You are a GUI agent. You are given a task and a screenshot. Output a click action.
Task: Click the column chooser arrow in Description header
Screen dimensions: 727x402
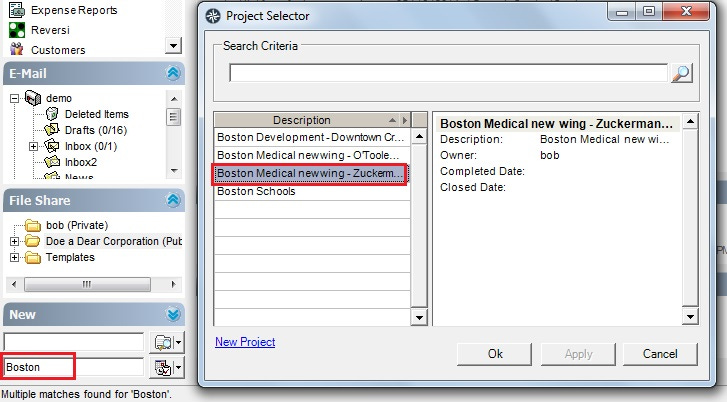coord(405,120)
